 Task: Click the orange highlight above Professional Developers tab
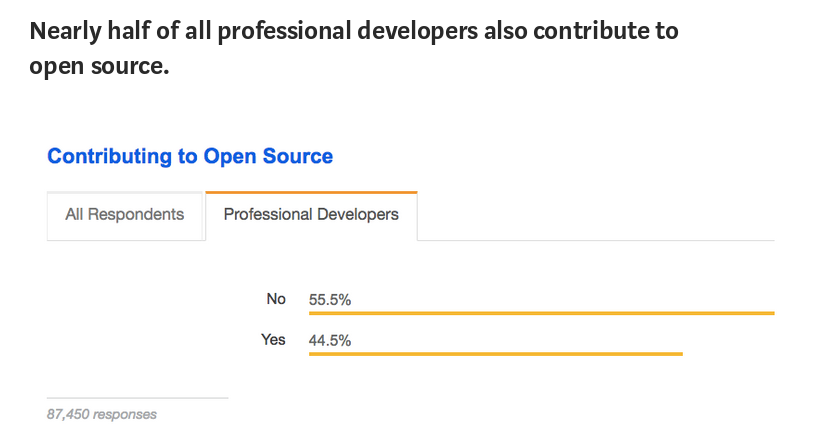[311, 192]
